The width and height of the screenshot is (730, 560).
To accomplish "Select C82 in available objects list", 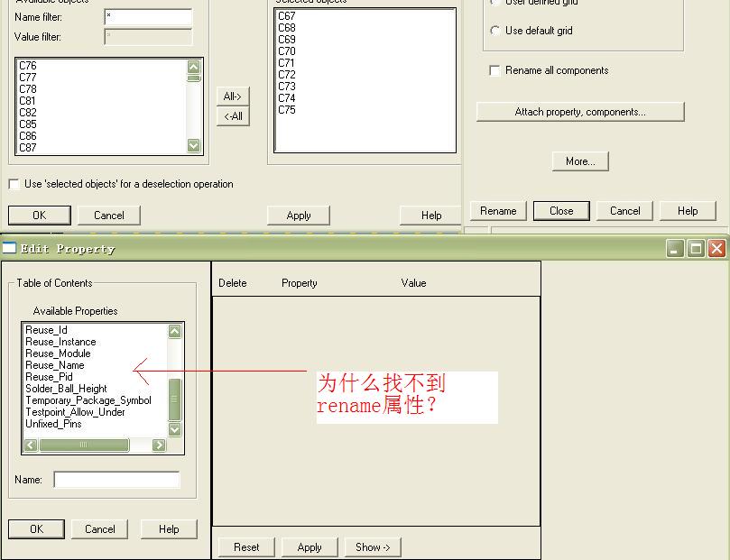I will pos(28,113).
